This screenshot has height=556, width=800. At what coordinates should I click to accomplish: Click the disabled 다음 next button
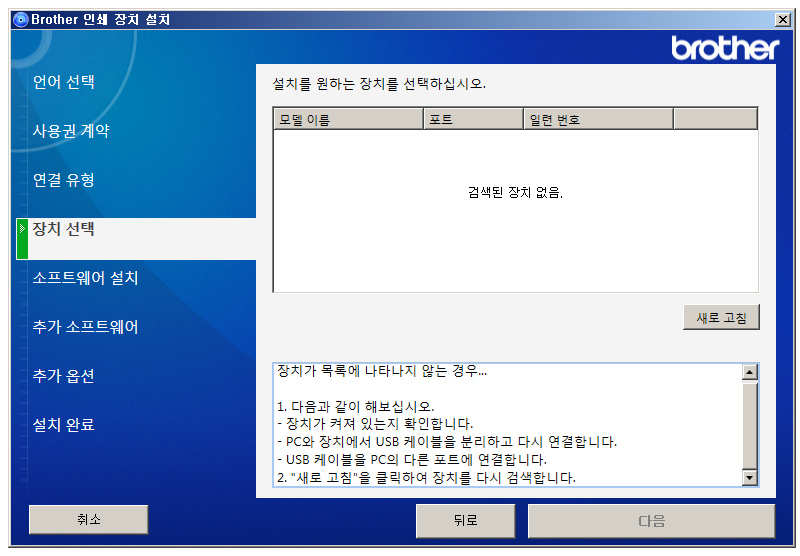click(652, 520)
